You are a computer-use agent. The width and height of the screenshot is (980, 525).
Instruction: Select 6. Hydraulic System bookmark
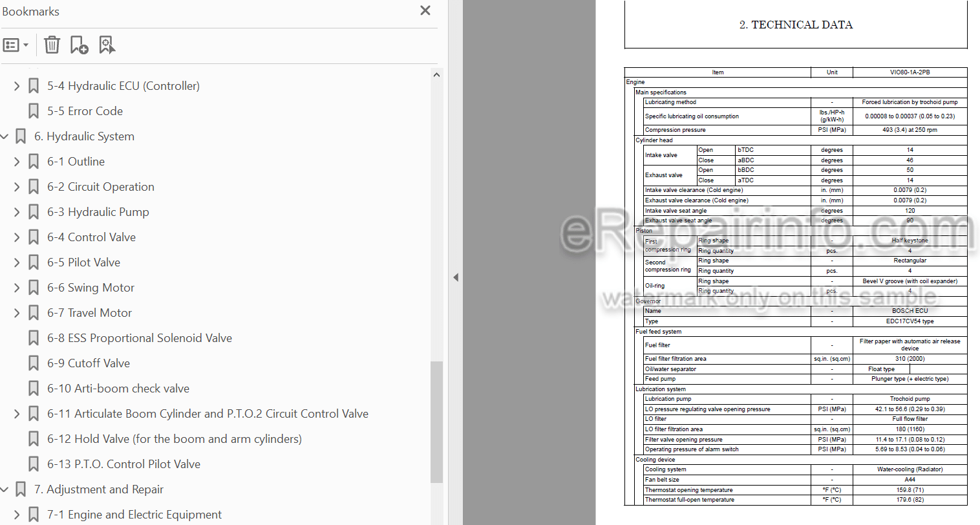click(x=84, y=136)
